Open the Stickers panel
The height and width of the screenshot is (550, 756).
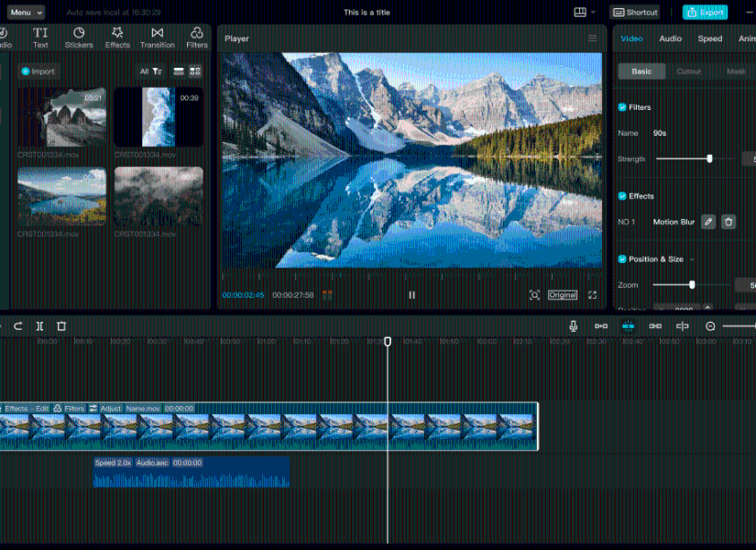79,38
